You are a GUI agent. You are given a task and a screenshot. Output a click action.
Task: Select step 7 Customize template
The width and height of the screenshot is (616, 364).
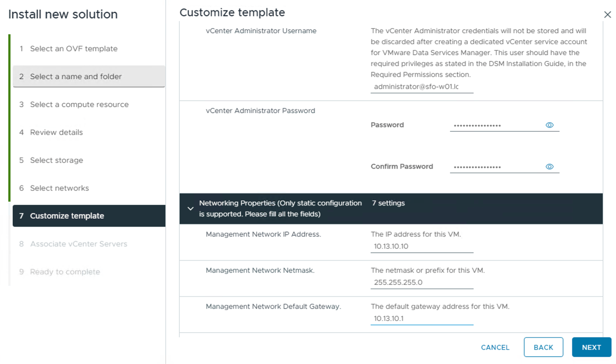tap(67, 216)
